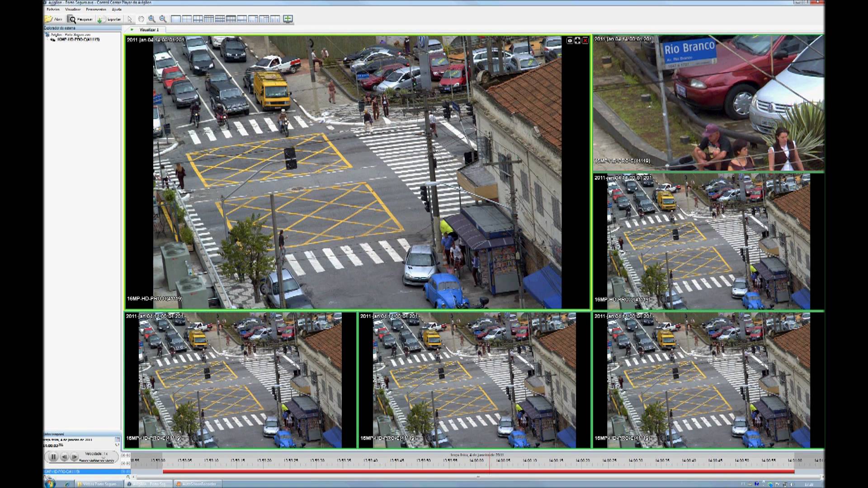Select the bottom center video pane
The width and height of the screenshot is (868, 488).
click(x=474, y=380)
